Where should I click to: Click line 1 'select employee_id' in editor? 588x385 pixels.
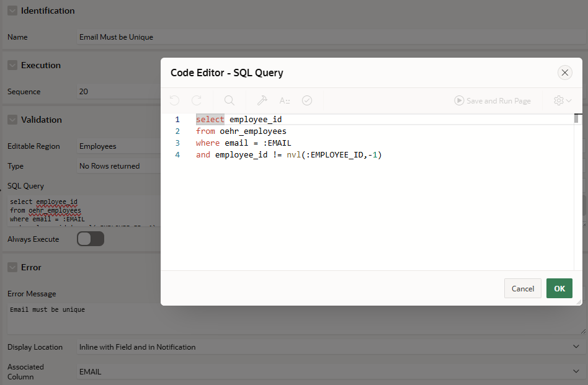tap(239, 119)
